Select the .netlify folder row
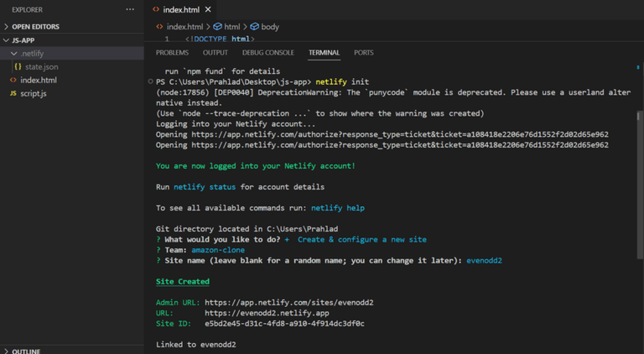 tap(72, 54)
